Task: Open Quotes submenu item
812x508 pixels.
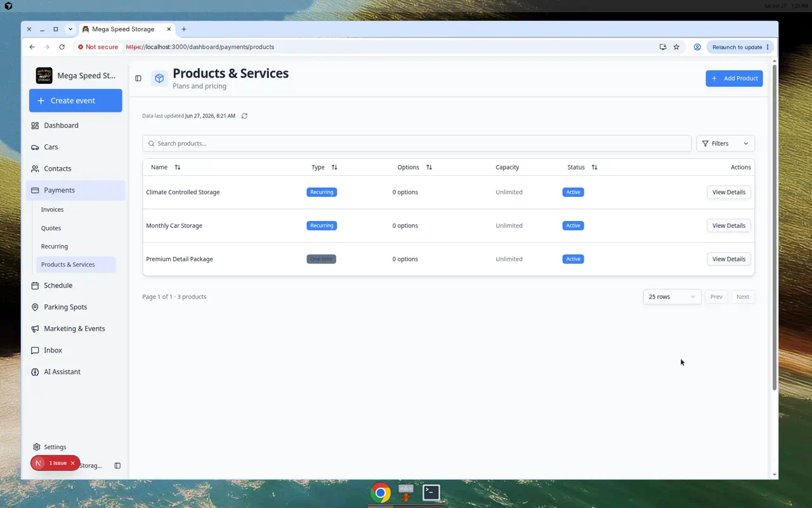Action: (x=75, y=228)
